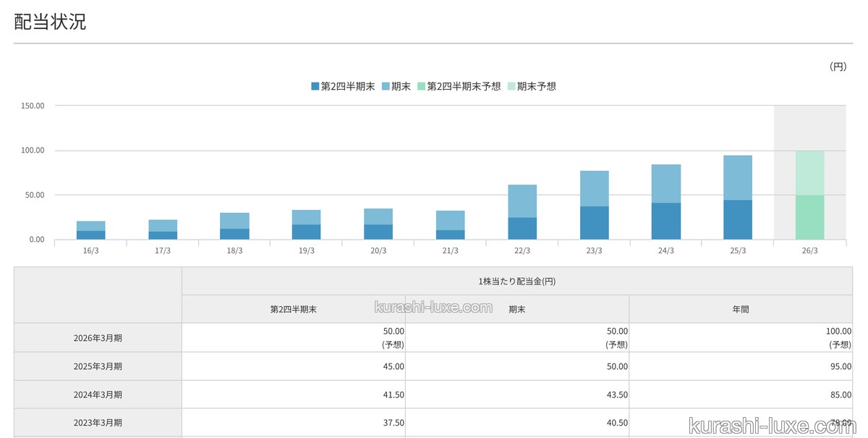This screenshot has width=868, height=438.
Task: Click the 第2四半期末 column header
Action: pyautogui.click(x=294, y=309)
